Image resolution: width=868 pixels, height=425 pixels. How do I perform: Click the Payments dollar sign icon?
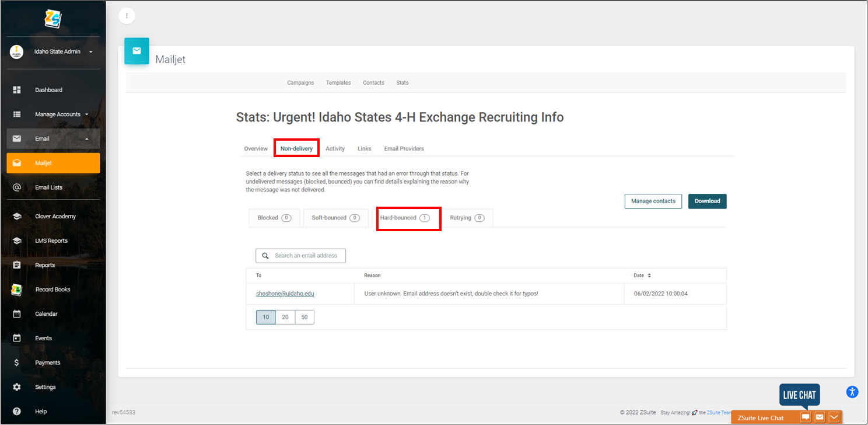pos(17,363)
